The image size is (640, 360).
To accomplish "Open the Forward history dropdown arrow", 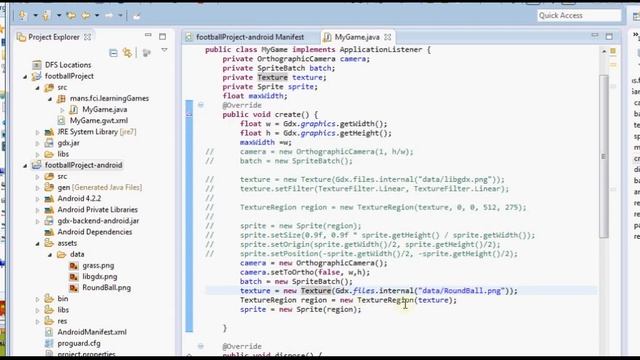I will pos(120,16).
